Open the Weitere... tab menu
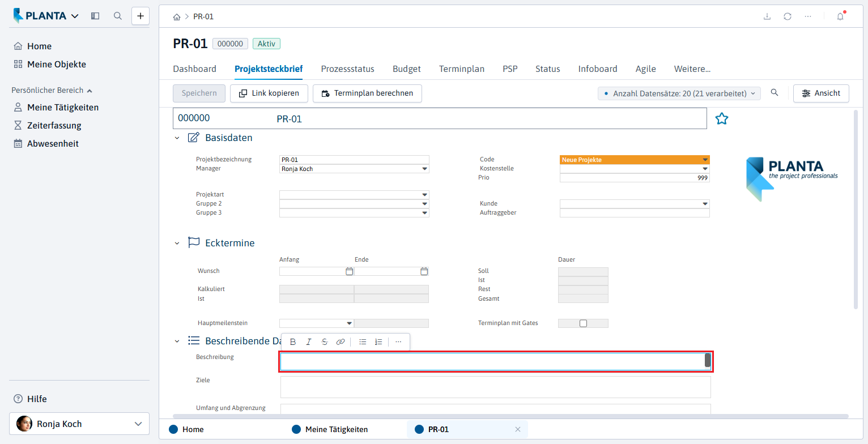This screenshot has height=444, width=868. point(692,69)
